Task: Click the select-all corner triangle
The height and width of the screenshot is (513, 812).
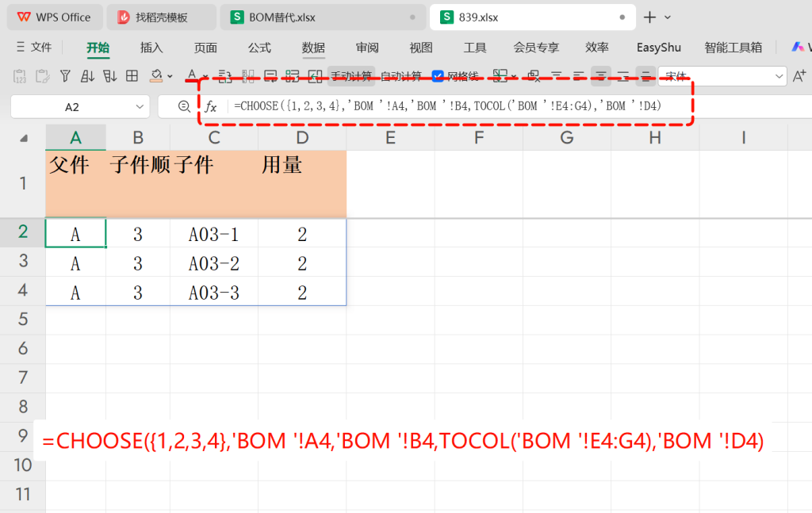Action: [23, 138]
